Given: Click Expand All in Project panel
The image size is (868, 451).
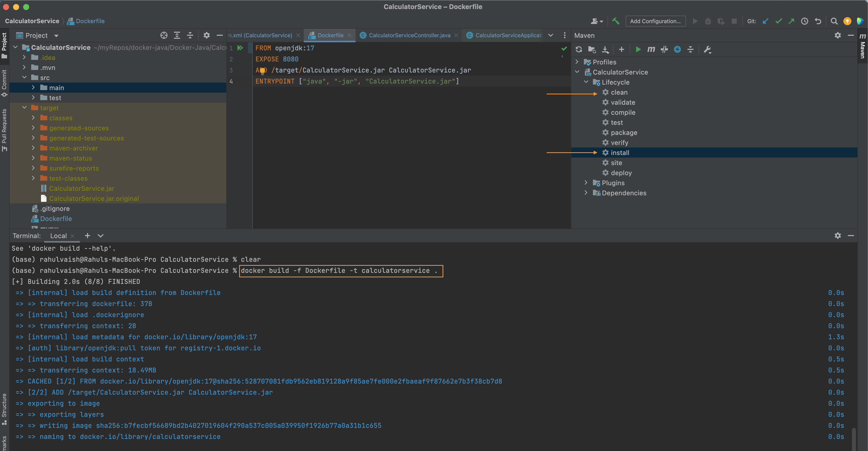Looking at the screenshot, I should tap(177, 35).
